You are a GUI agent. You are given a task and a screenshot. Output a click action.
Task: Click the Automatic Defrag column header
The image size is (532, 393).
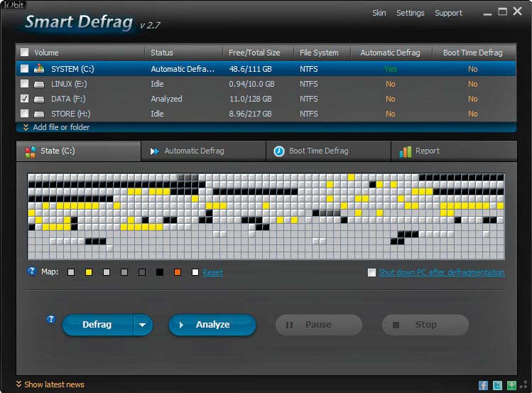[390, 53]
